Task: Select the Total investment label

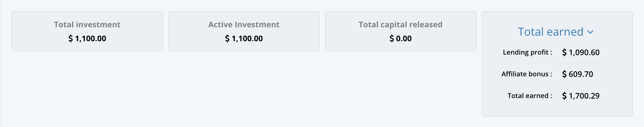Action: point(87,25)
